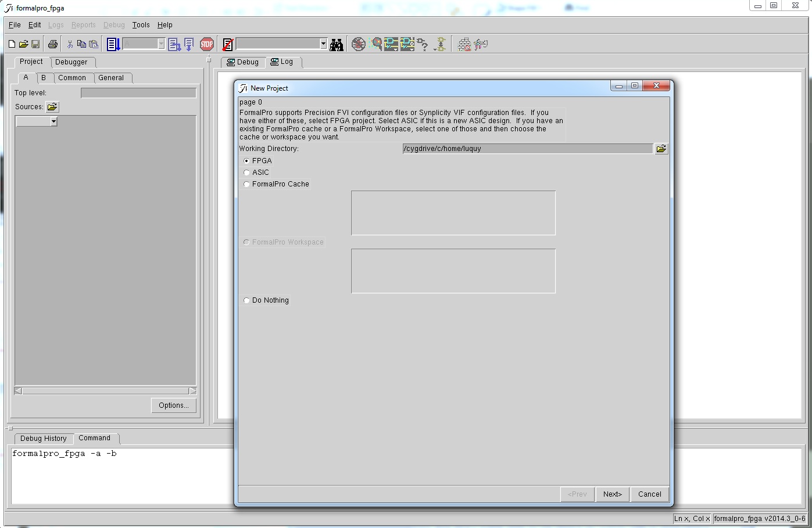Click the question mark help pointer icon

[x=423, y=45]
